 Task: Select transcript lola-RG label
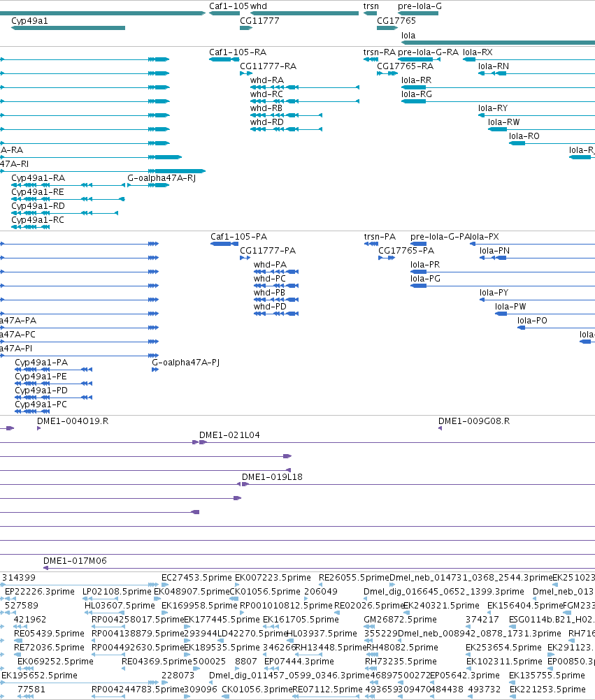click(416, 94)
